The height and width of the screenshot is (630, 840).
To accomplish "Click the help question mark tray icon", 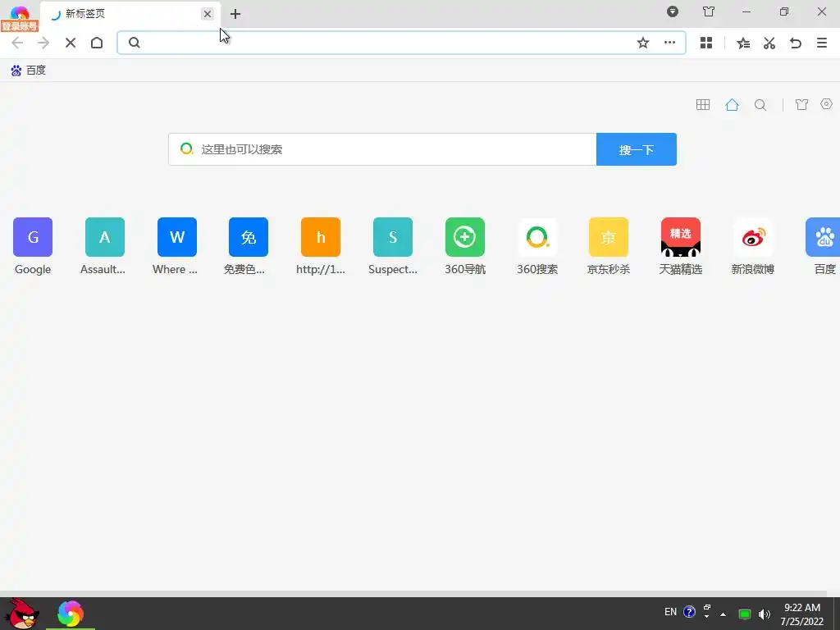I will click(689, 612).
